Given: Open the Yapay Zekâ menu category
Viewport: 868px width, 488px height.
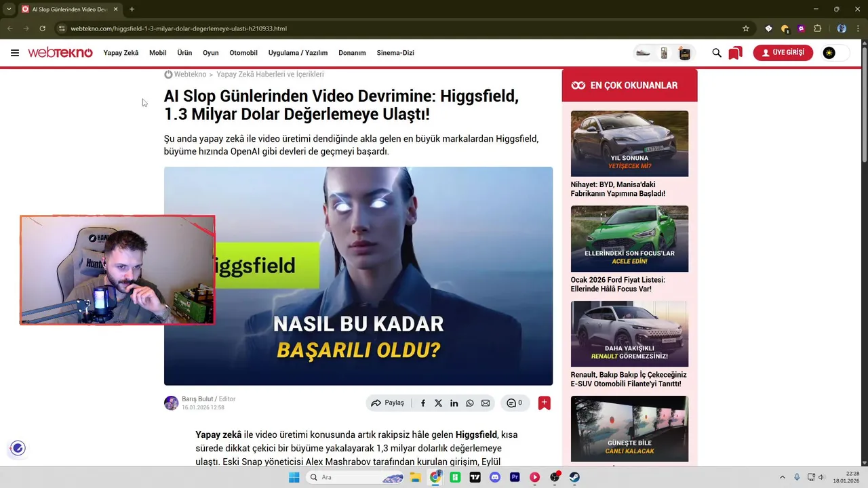Looking at the screenshot, I should coord(121,53).
